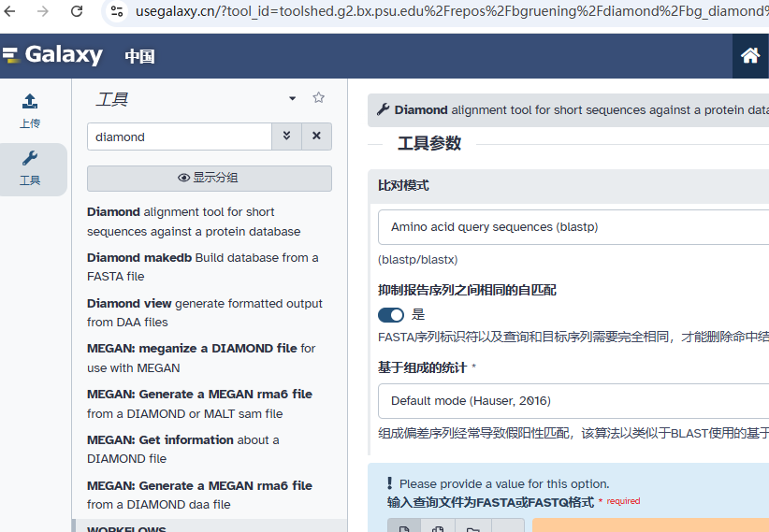Click the 比对模式 section header
769x532 pixels.
point(569,186)
